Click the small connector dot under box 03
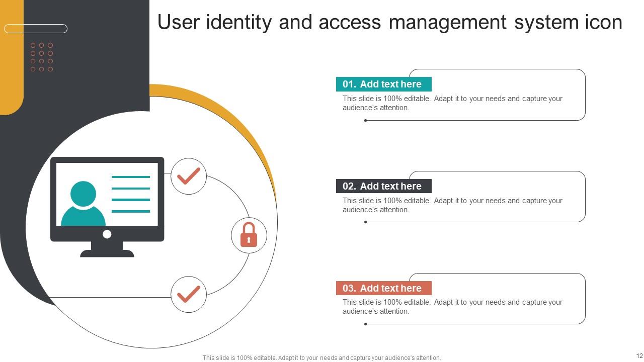The image size is (644, 362). [x=365, y=324]
